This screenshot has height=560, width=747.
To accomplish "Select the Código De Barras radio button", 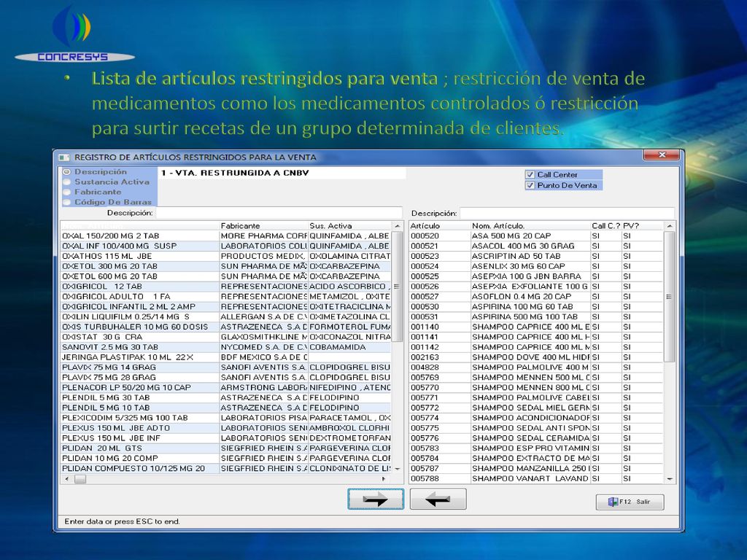I will click(x=66, y=202).
